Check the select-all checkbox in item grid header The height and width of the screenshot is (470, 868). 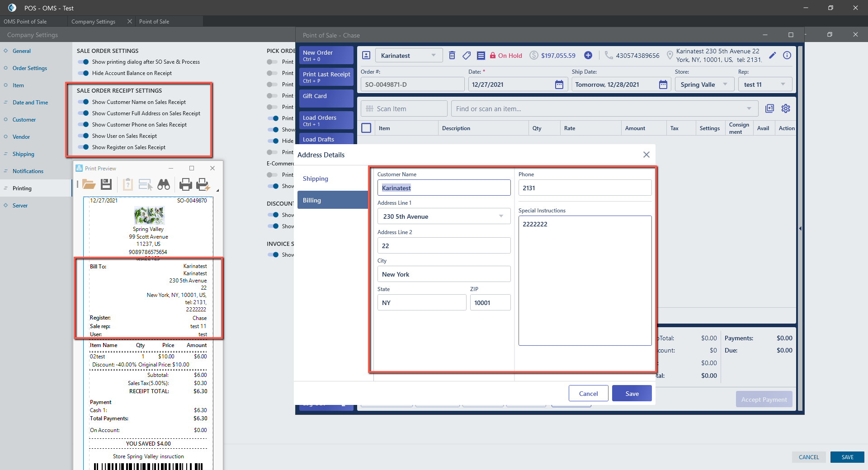[366, 128]
